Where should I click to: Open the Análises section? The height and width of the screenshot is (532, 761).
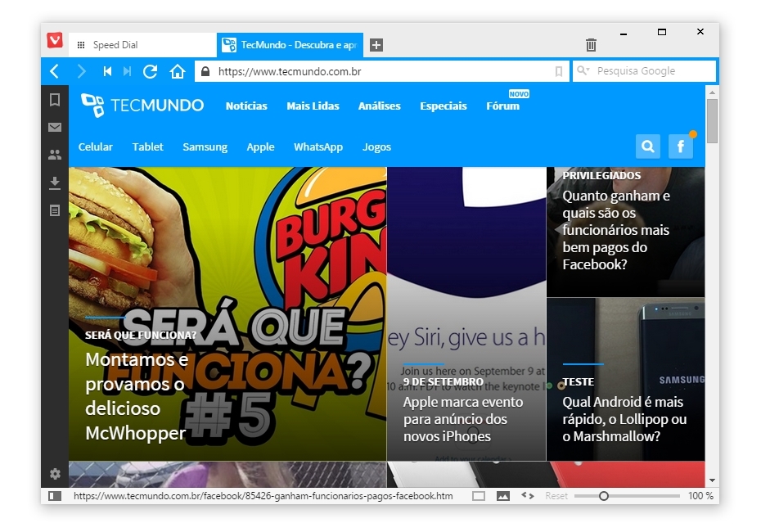point(379,106)
